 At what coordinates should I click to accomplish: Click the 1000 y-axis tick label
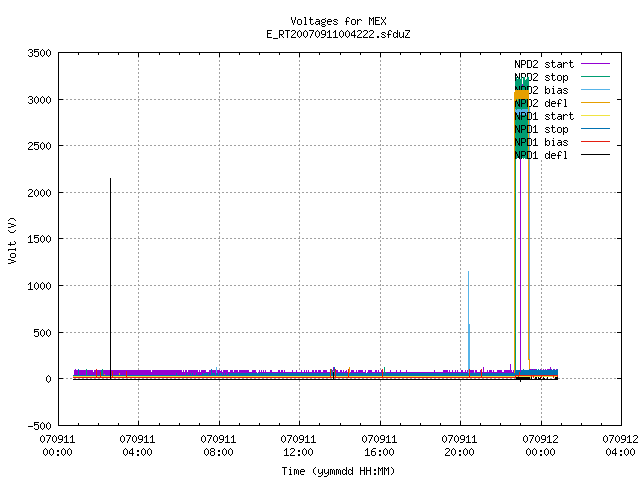click(x=40, y=286)
